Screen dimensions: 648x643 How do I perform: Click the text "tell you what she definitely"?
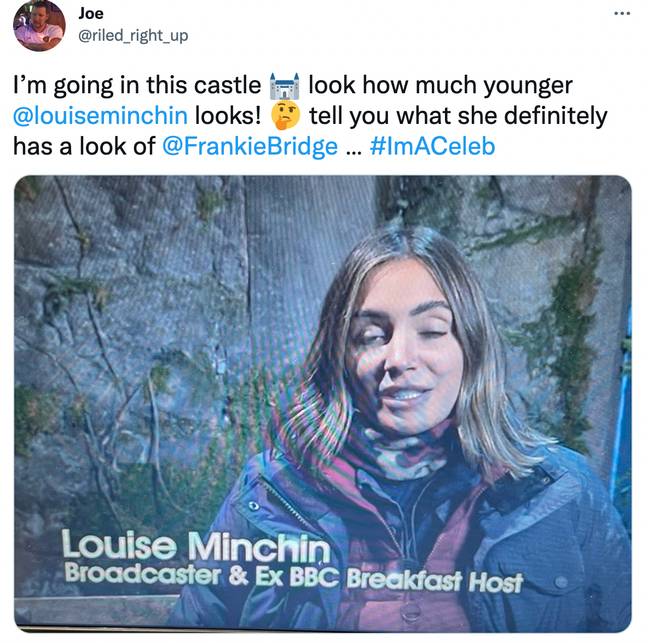[x=458, y=116]
